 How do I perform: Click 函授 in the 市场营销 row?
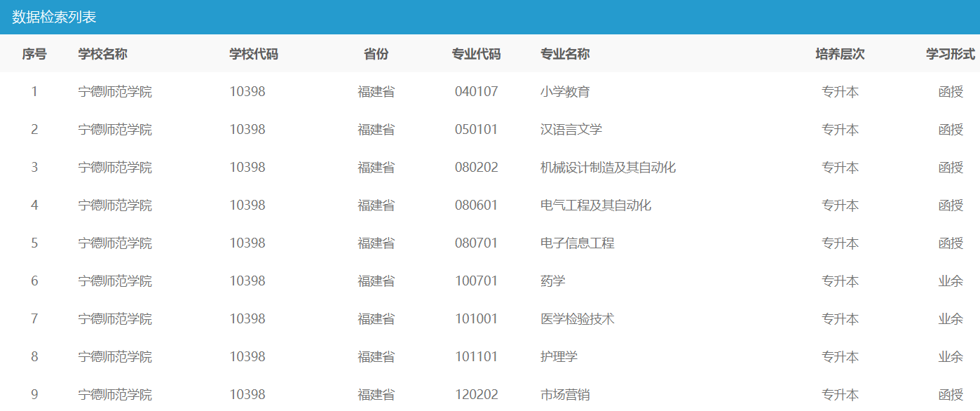[x=951, y=395]
